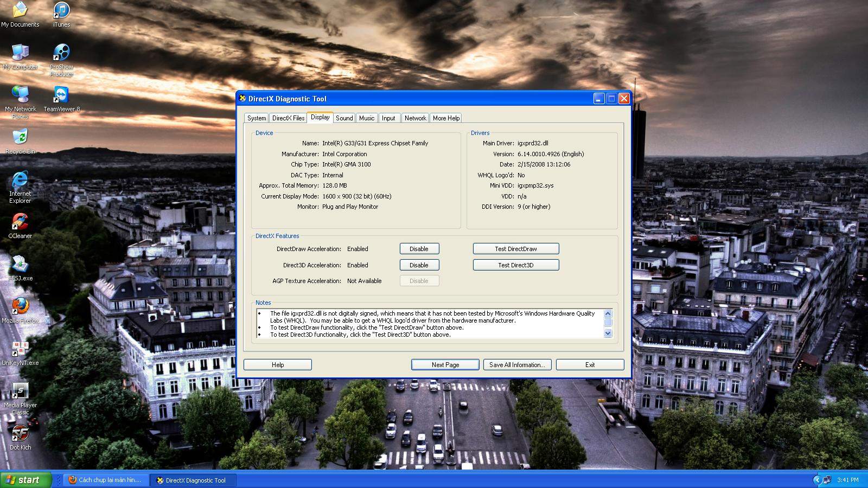The width and height of the screenshot is (868, 488).
Task: Click the TeamViewer 8 desktop icon
Action: (x=61, y=95)
